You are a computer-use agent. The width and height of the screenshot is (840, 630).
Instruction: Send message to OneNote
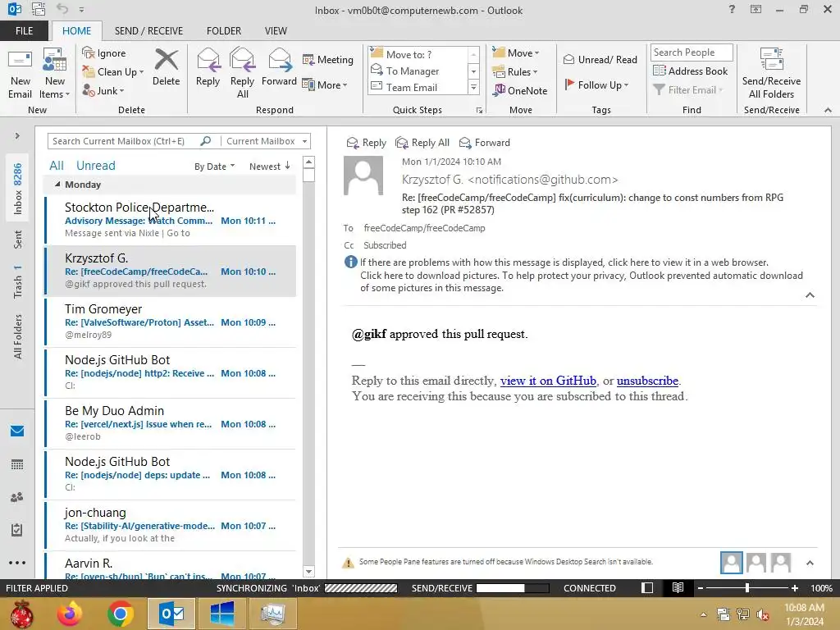coord(520,90)
